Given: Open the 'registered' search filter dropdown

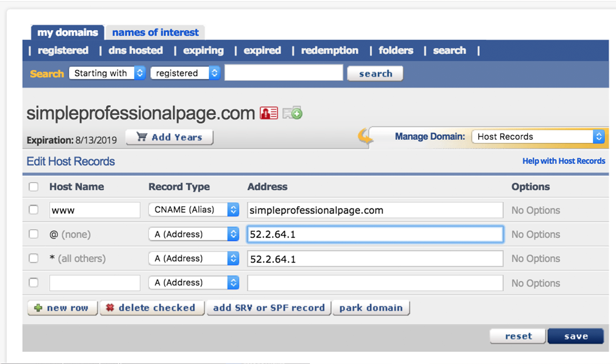Looking at the screenshot, I should click(x=185, y=73).
